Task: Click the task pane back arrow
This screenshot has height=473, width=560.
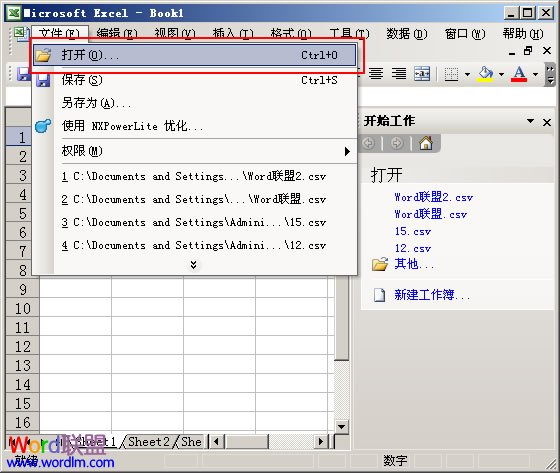Action: tap(368, 143)
